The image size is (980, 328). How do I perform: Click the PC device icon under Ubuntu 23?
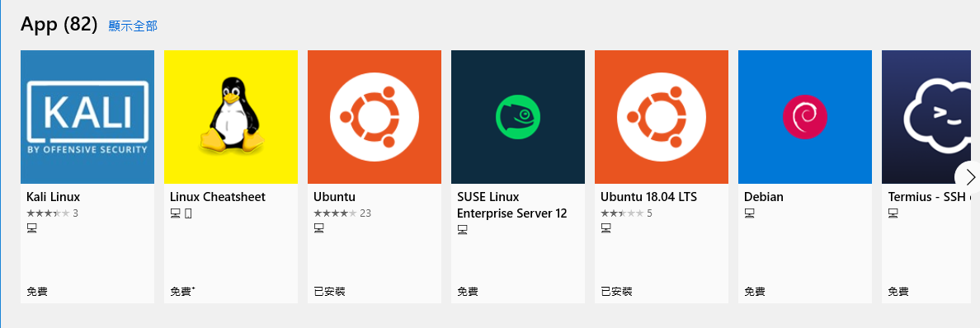(x=318, y=229)
